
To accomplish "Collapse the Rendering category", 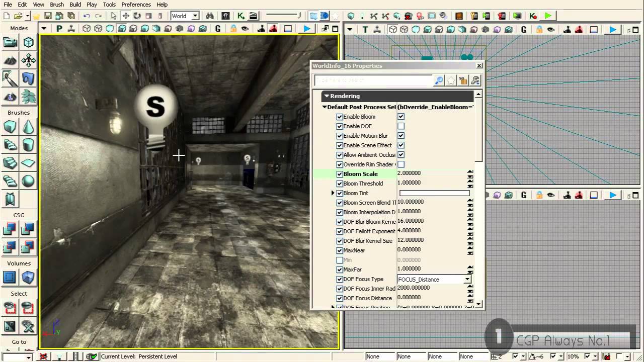I will [327, 96].
